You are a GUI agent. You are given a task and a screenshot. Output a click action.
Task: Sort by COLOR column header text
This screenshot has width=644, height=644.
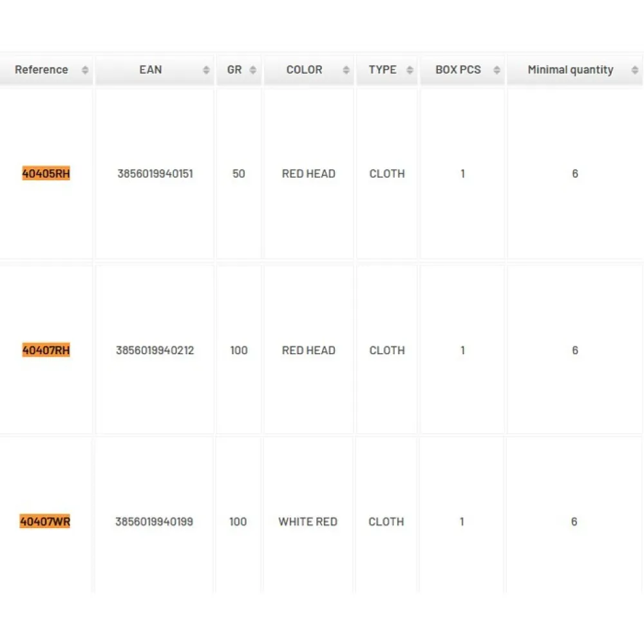point(304,70)
